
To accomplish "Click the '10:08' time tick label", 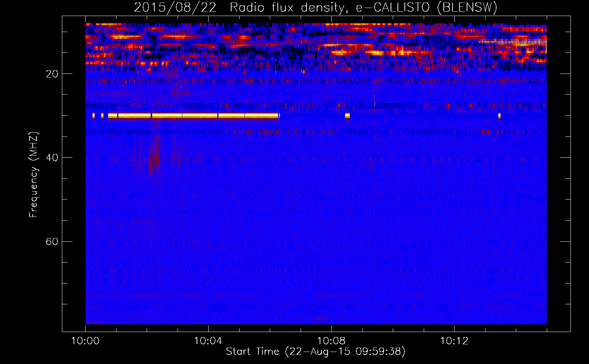I will (x=331, y=341).
